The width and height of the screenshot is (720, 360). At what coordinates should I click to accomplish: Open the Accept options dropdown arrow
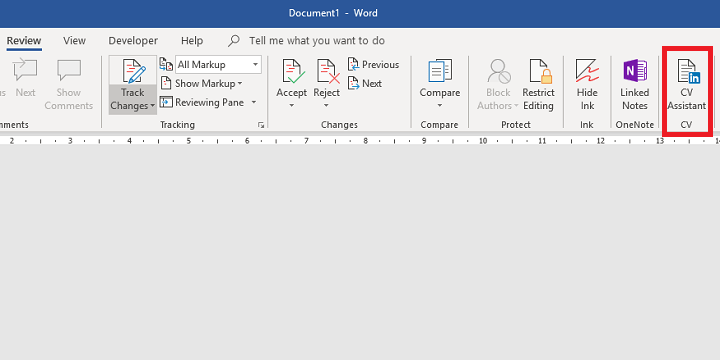[292, 106]
